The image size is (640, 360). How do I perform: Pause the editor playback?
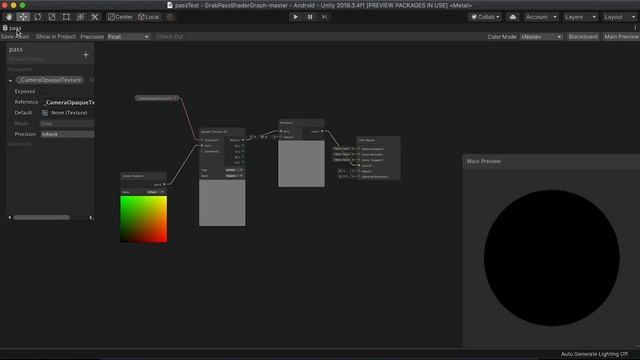coord(310,17)
